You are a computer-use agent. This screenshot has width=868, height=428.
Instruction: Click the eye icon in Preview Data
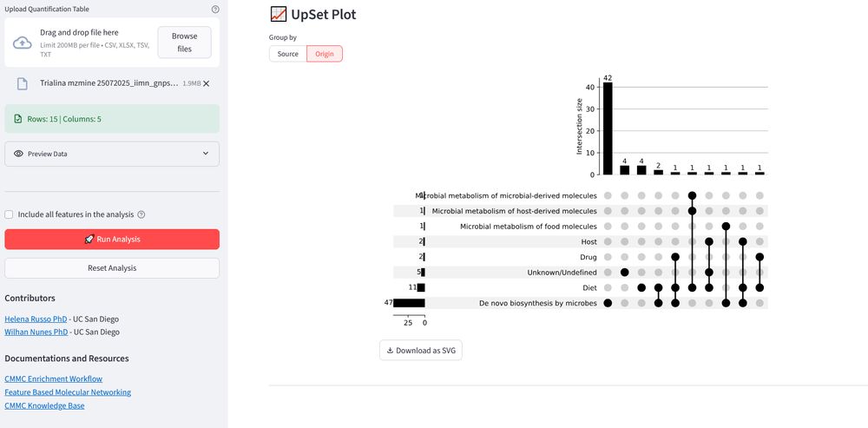(18, 154)
